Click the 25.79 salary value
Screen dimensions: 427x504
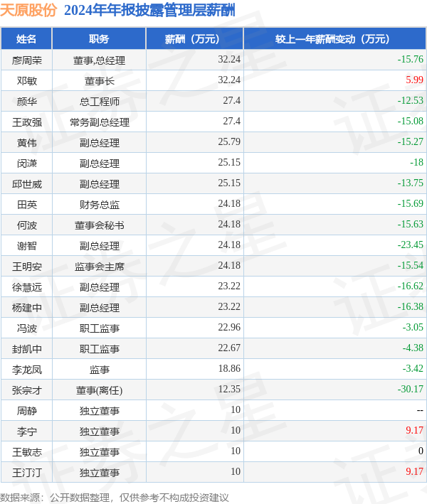pos(229,141)
